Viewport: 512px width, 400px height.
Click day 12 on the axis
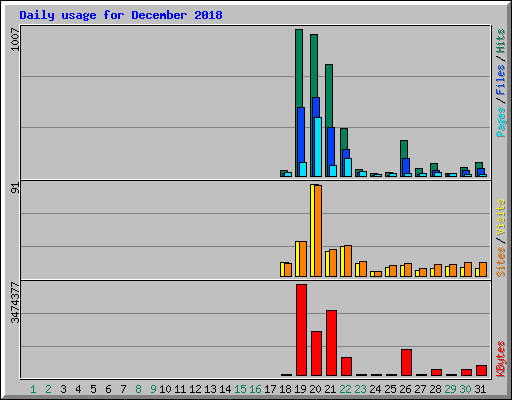[195, 389]
